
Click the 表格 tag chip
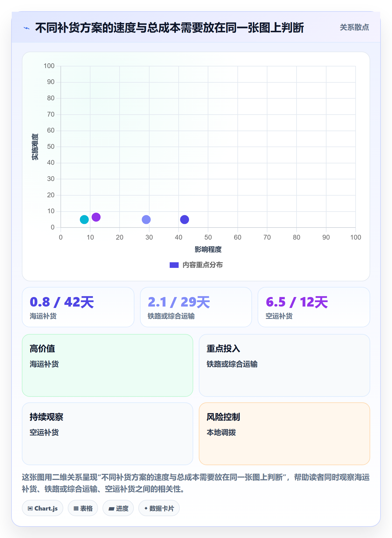[x=83, y=508]
